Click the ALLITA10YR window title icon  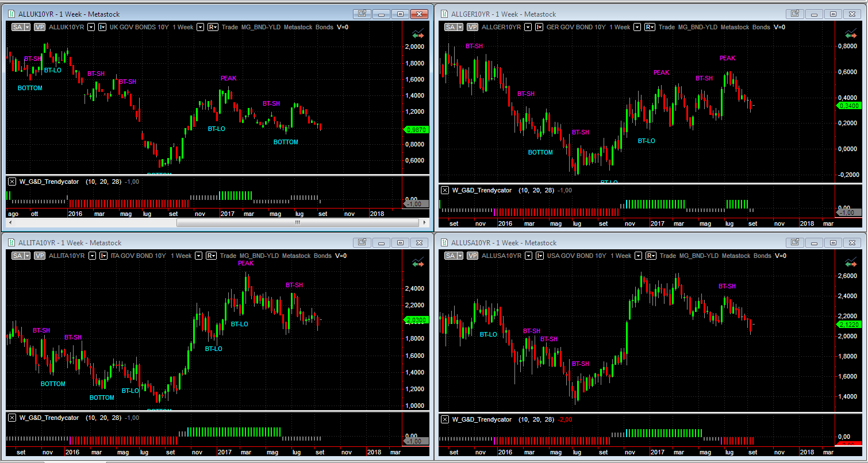tap(11, 242)
